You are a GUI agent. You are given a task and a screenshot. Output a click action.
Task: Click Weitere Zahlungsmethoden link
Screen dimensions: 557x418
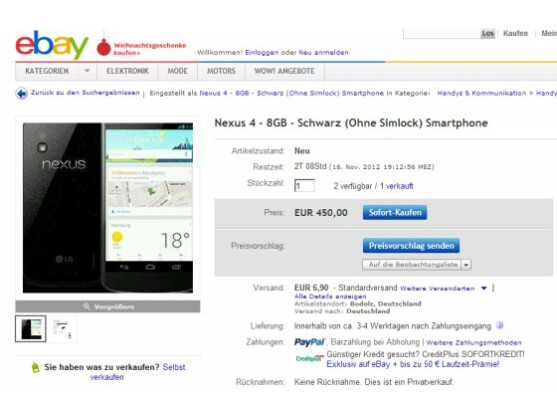pos(474,343)
